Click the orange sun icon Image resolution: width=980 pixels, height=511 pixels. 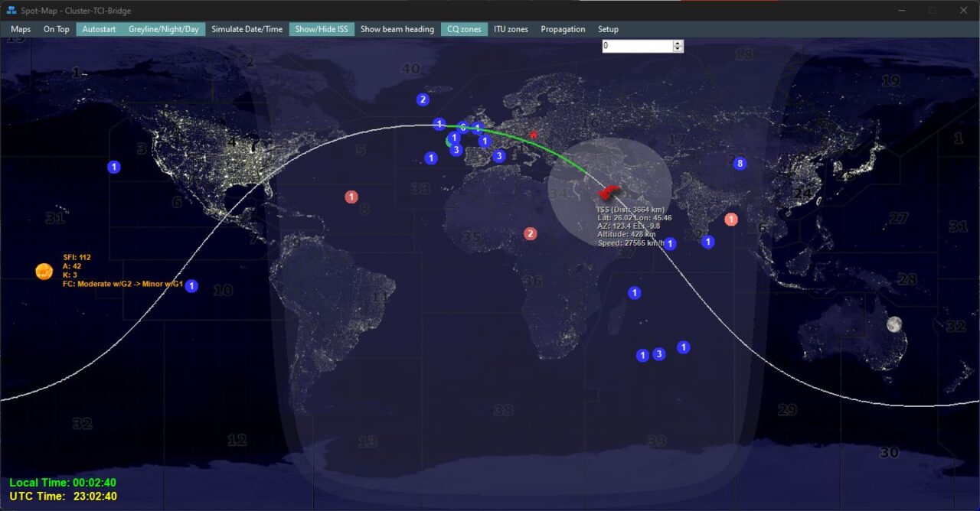pyautogui.click(x=44, y=271)
